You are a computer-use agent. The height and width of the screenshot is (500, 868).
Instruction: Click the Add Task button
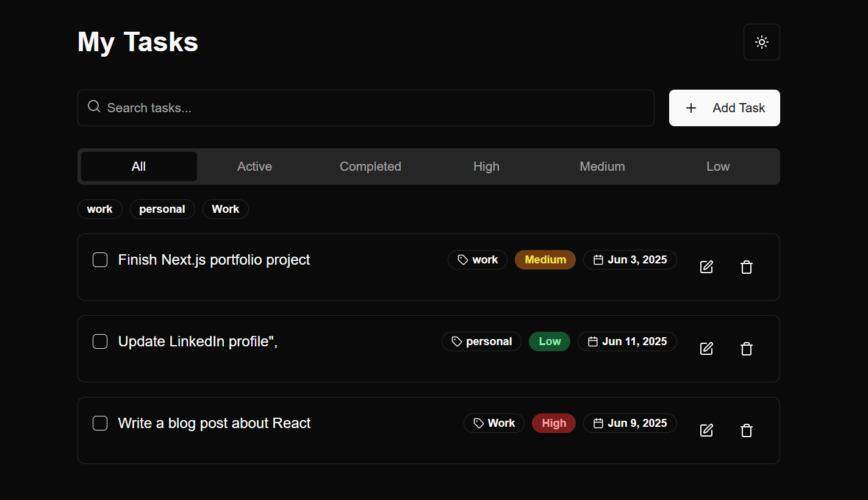(725, 108)
